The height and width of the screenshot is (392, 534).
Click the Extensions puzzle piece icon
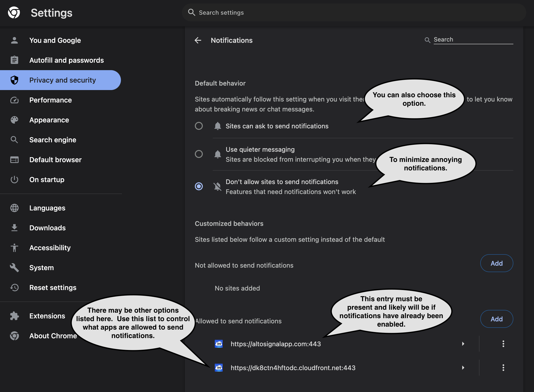[14, 316]
